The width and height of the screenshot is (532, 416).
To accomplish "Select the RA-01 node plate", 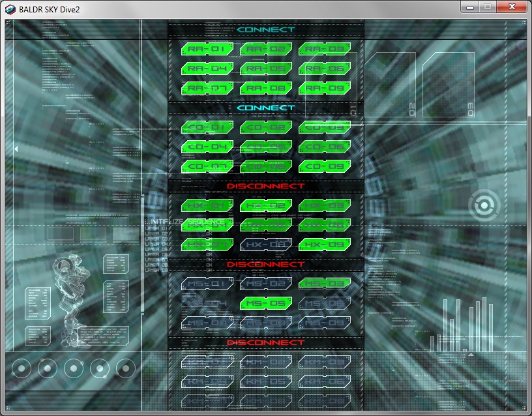I will 207,49.
